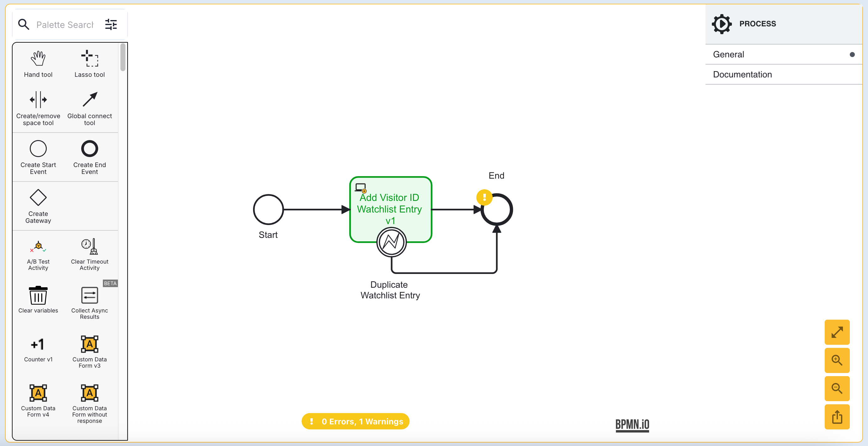Click the 0 Errors, 1 Warnings badge
This screenshot has width=868, height=446.
point(356,421)
